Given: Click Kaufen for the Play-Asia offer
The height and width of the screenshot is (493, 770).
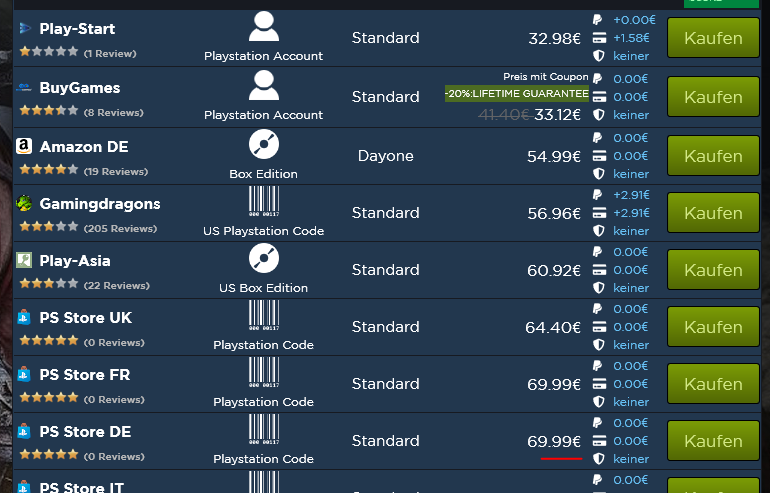Looking at the screenshot, I should [x=713, y=270].
